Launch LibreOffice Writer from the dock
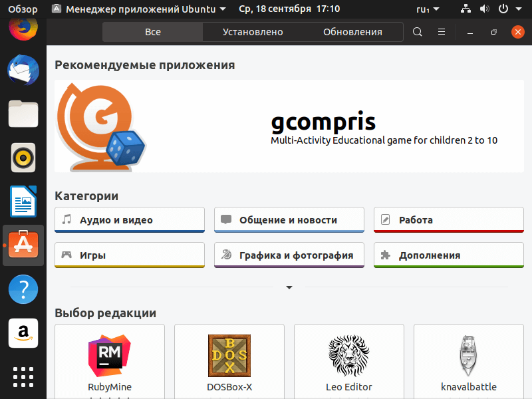 (x=23, y=201)
